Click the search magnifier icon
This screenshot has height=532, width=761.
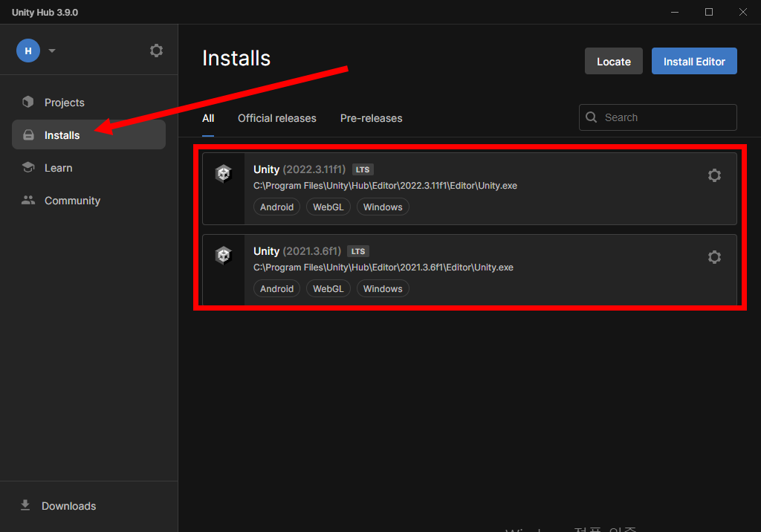[x=591, y=117]
